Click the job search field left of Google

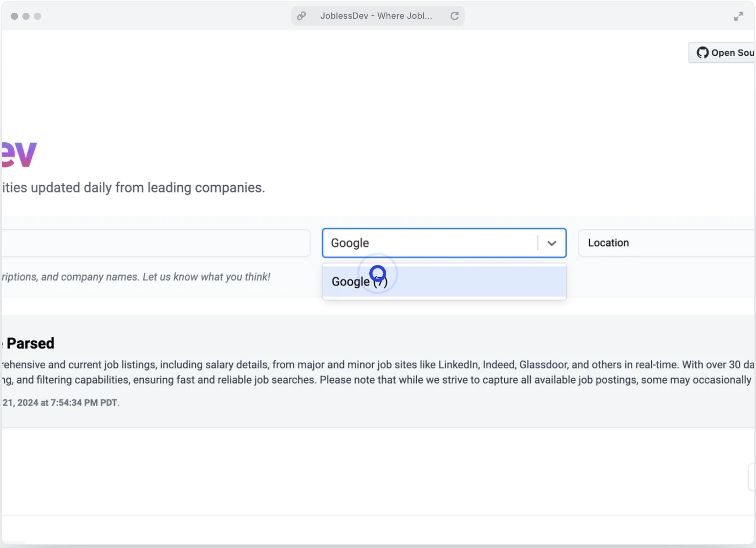pyautogui.click(x=156, y=243)
